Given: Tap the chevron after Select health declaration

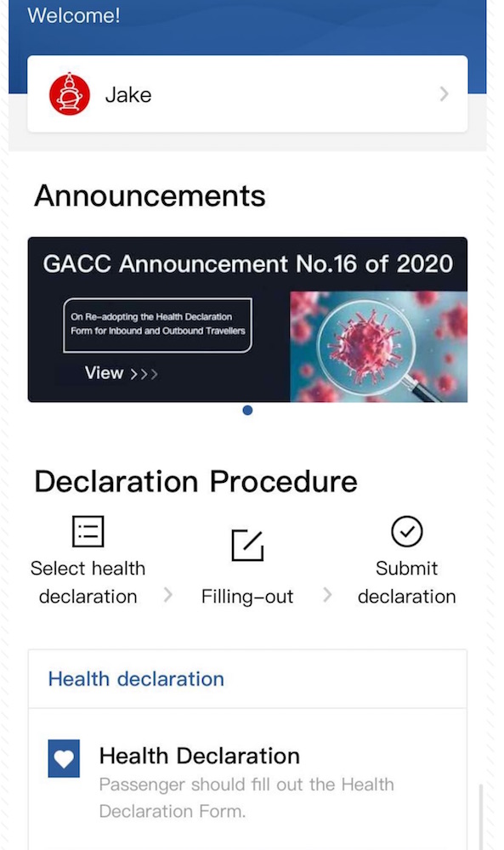Looking at the screenshot, I should tap(168, 595).
